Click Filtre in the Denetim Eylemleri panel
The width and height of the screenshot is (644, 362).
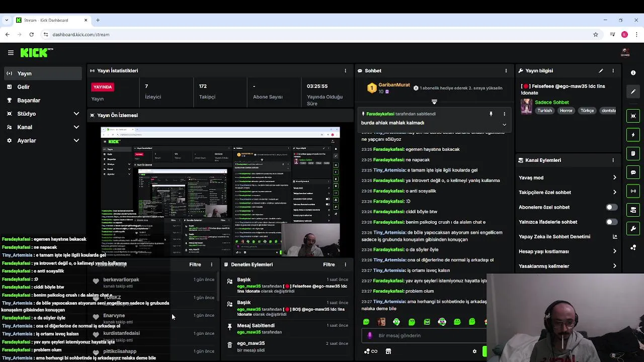[329, 264]
